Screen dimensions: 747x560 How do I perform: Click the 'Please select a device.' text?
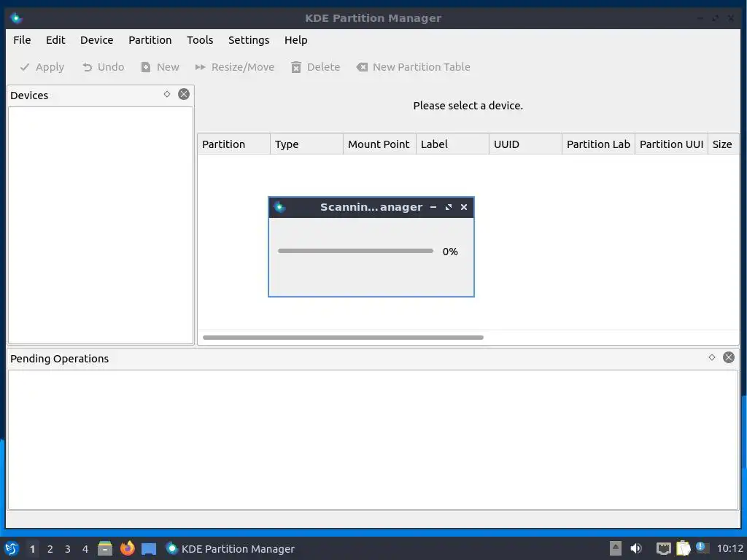(x=468, y=105)
